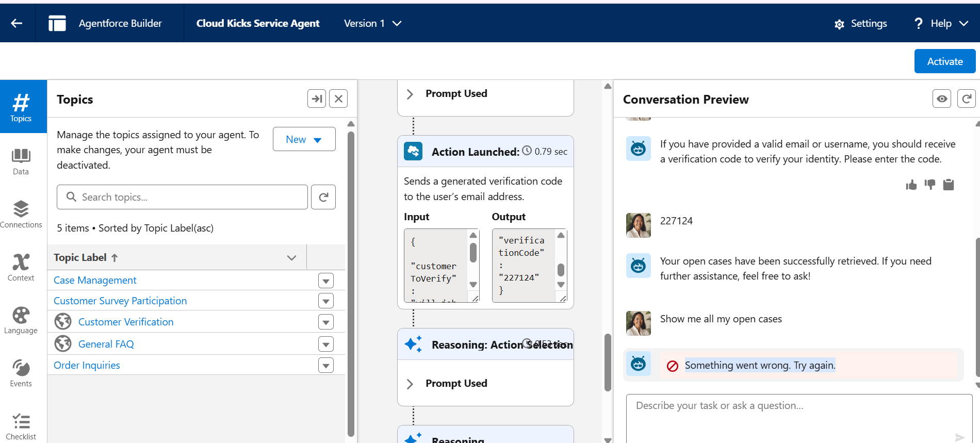
Task: Open the Version 1 dropdown
Action: pyautogui.click(x=372, y=24)
